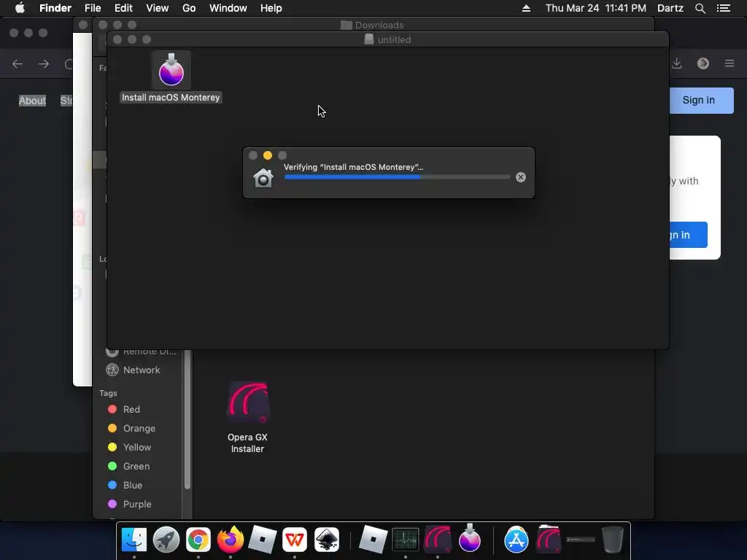Image resolution: width=747 pixels, height=560 pixels.
Task: Open Opera GX folder stack in Dock
Action: tap(549, 539)
